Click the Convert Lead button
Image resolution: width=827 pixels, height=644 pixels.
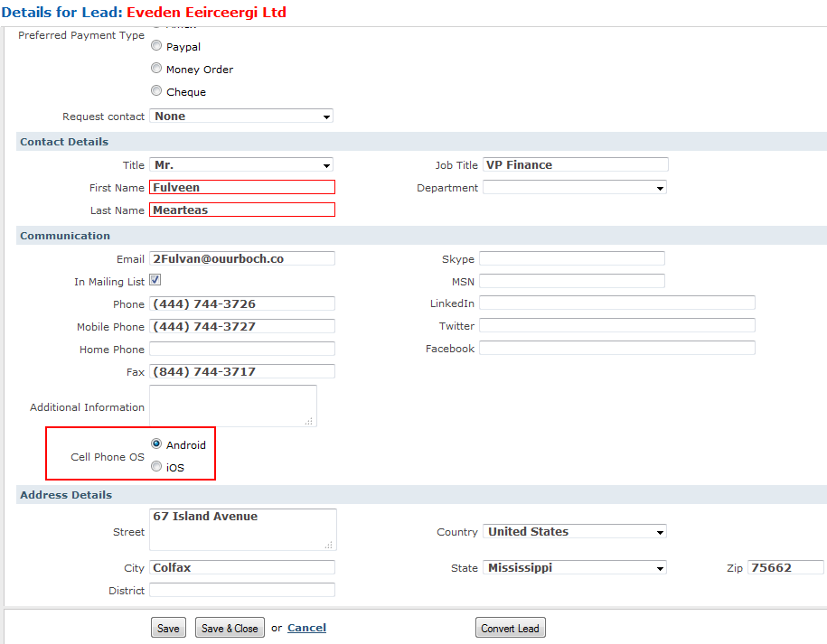510,628
